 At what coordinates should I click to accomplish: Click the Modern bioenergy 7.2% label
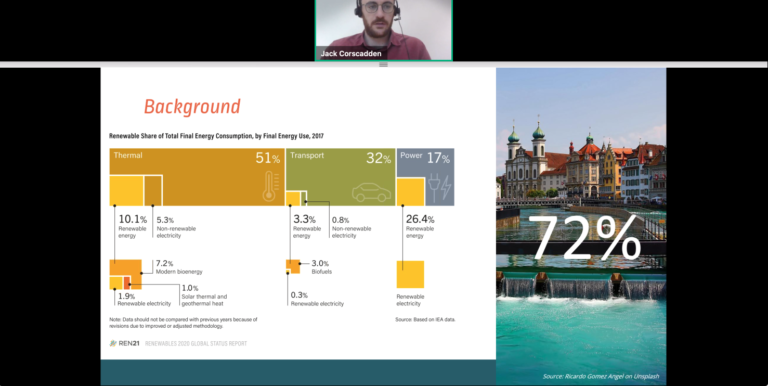tap(179, 267)
